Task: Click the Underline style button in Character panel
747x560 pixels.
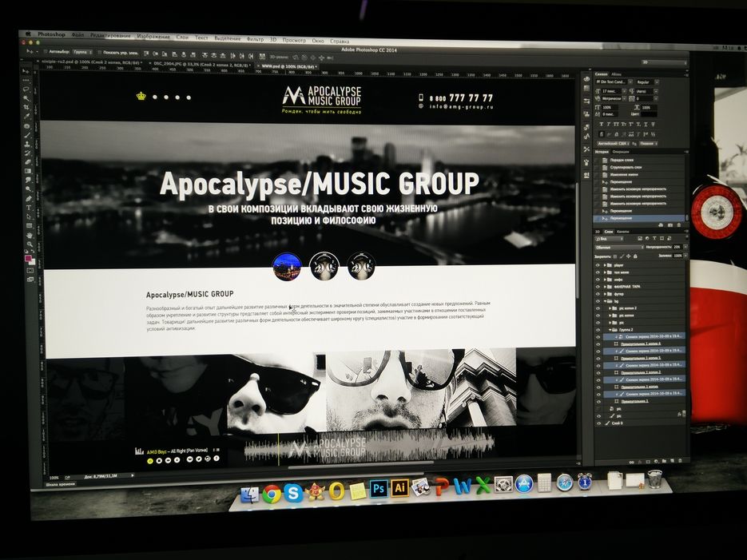Action: (646, 124)
